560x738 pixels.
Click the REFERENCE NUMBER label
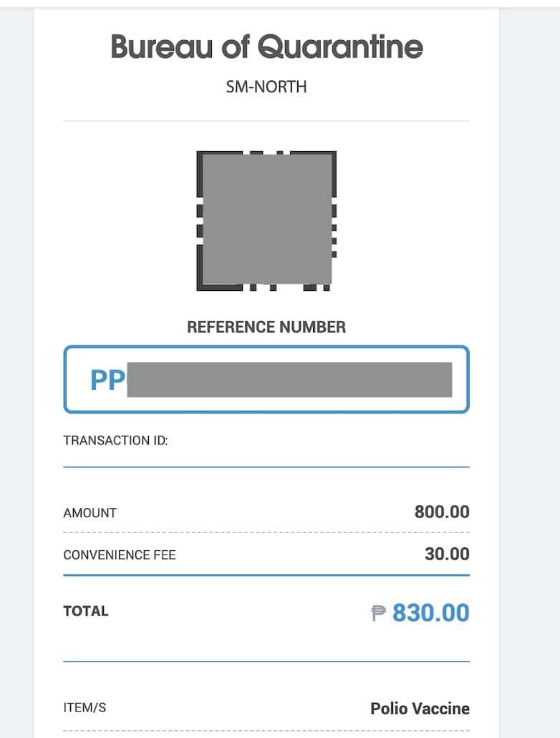pyautogui.click(x=266, y=327)
